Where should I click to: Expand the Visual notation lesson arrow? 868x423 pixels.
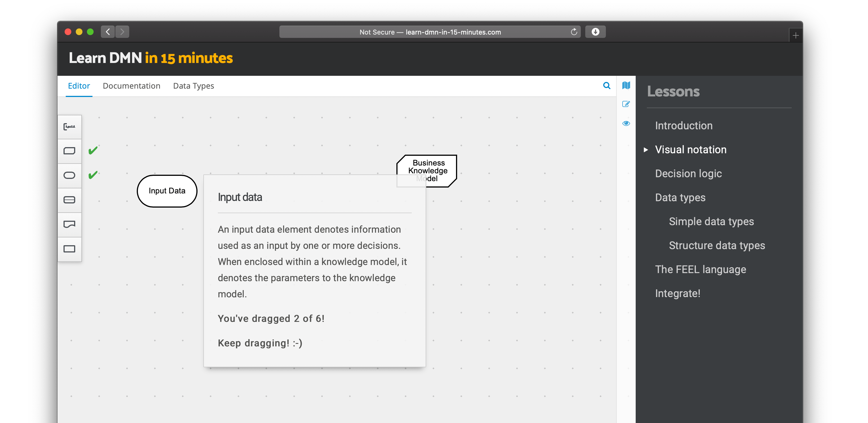pos(646,150)
